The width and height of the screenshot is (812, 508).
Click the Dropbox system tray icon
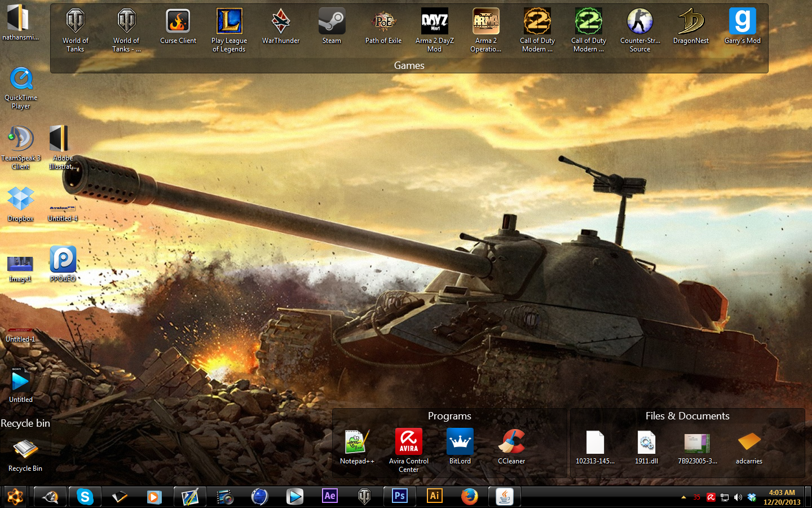[752, 497]
